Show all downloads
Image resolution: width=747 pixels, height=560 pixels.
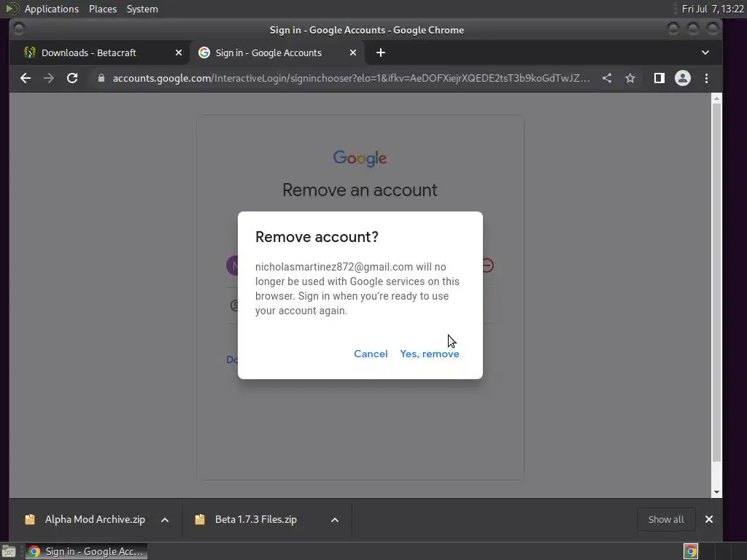(666, 519)
